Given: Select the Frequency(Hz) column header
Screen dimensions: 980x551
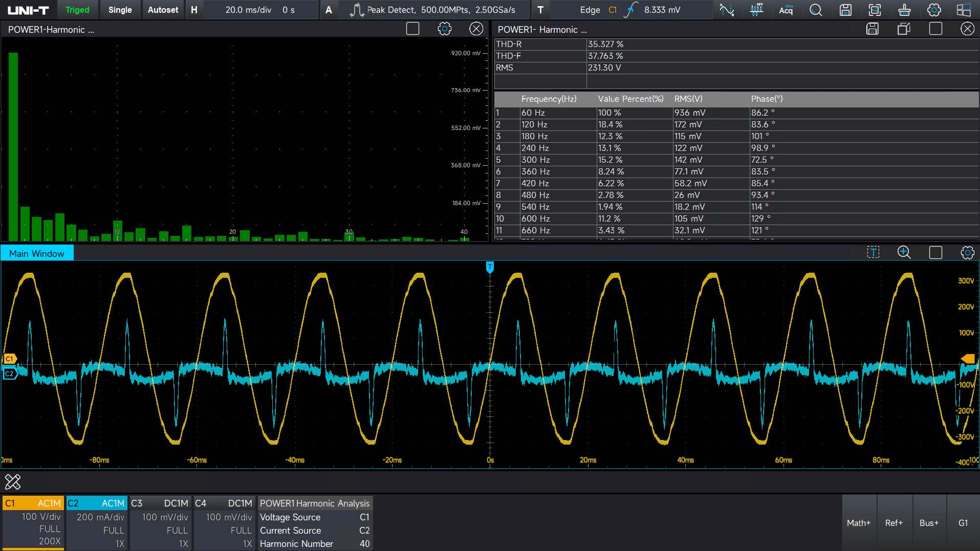Looking at the screenshot, I should [x=549, y=99].
